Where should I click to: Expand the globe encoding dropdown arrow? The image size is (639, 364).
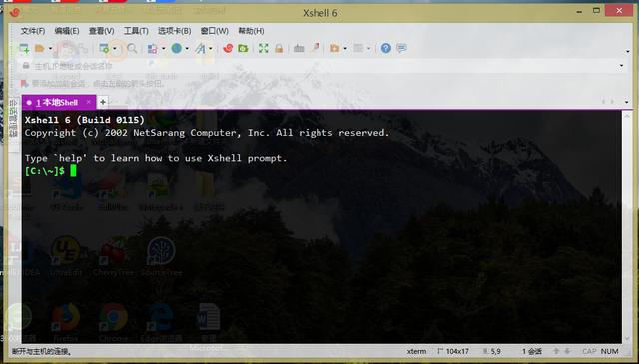pyautogui.click(x=187, y=49)
